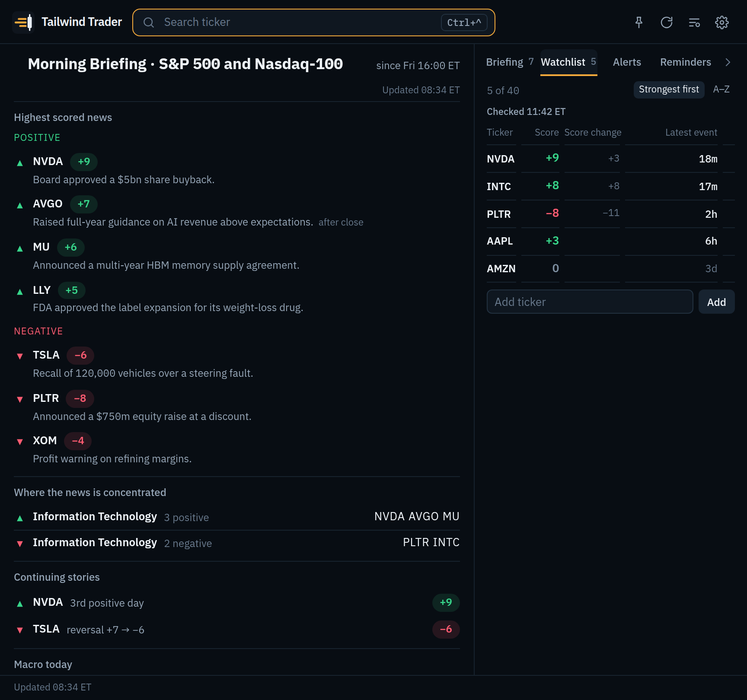Click the Latest event column header

[691, 133]
